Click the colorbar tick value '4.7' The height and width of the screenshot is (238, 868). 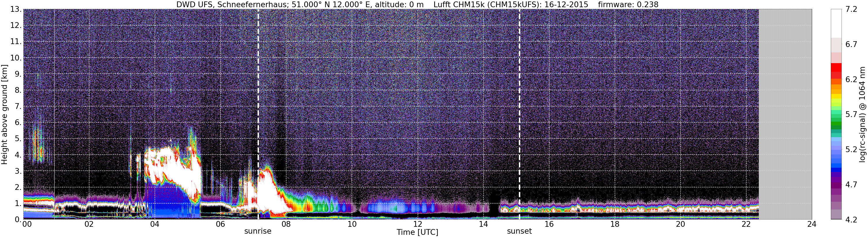[x=851, y=185]
